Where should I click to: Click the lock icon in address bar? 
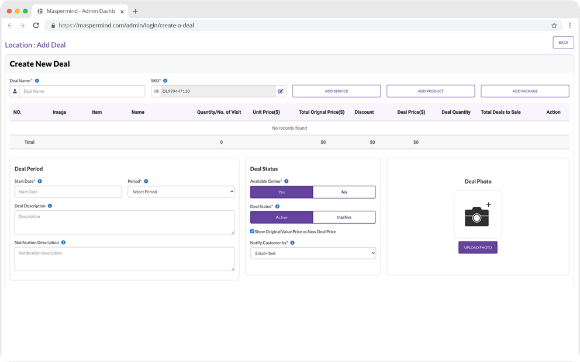click(x=53, y=26)
